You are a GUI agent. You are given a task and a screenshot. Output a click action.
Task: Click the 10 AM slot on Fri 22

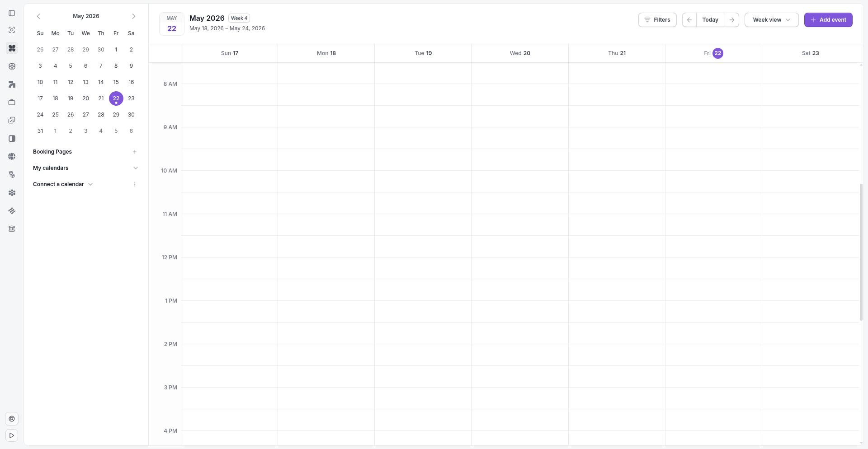pyautogui.click(x=713, y=182)
